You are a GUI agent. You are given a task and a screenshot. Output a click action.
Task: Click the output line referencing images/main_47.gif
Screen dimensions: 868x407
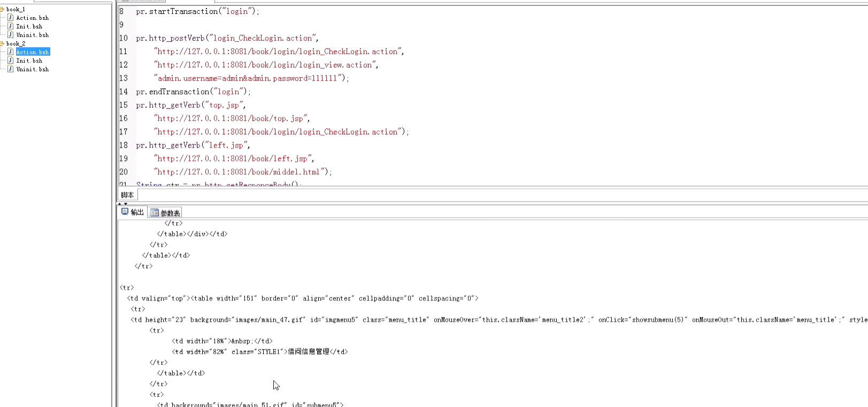click(499, 320)
